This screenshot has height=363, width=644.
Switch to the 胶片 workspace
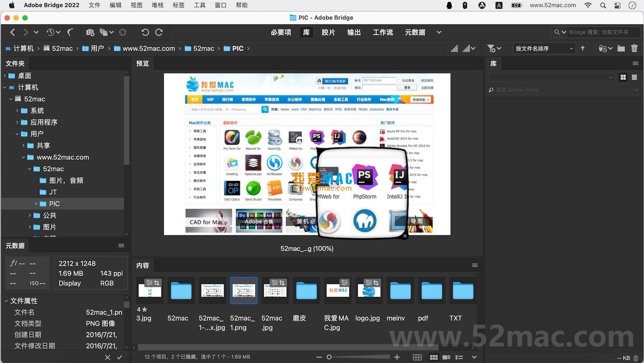point(328,32)
